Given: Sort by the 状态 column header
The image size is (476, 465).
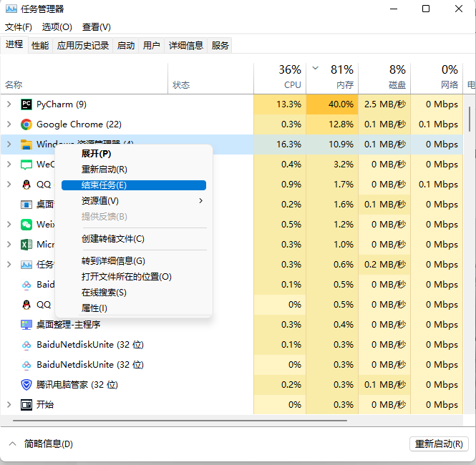Looking at the screenshot, I should click(x=210, y=78).
